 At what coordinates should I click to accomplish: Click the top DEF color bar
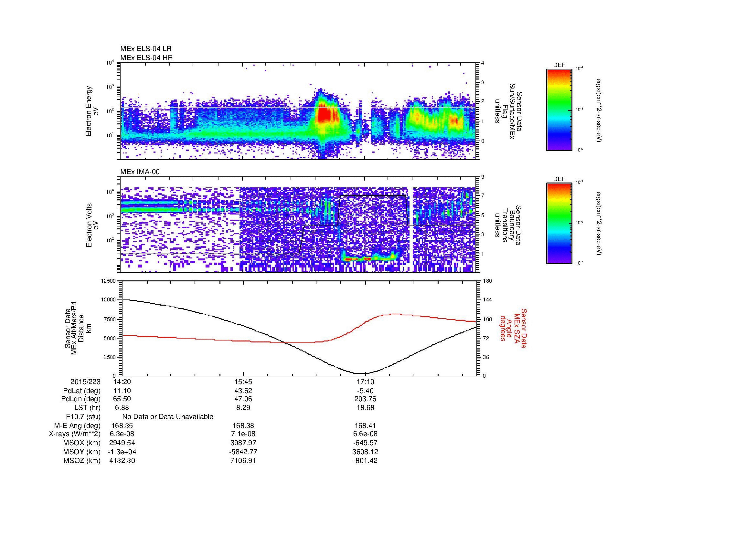pos(559,109)
